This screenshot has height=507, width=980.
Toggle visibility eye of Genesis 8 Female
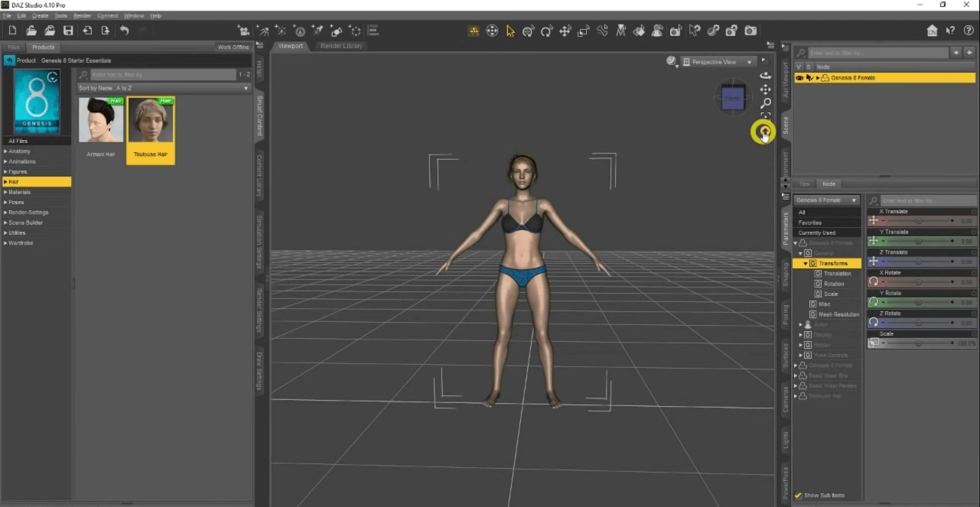[799, 78]
